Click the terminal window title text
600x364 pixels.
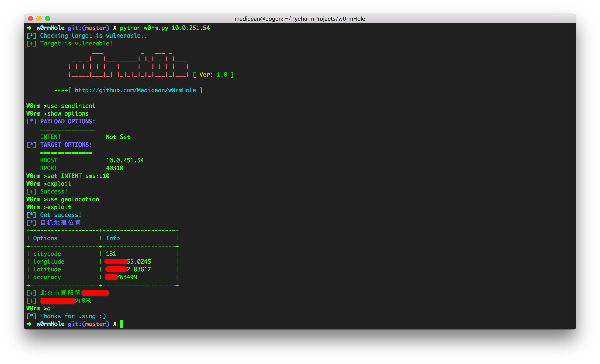pyautogui.click(x=300, y=19)
